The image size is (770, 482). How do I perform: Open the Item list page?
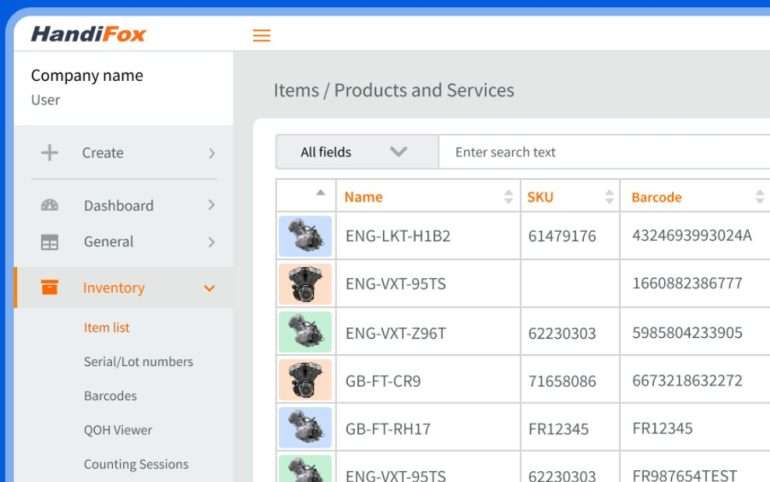tap(107, 327)
